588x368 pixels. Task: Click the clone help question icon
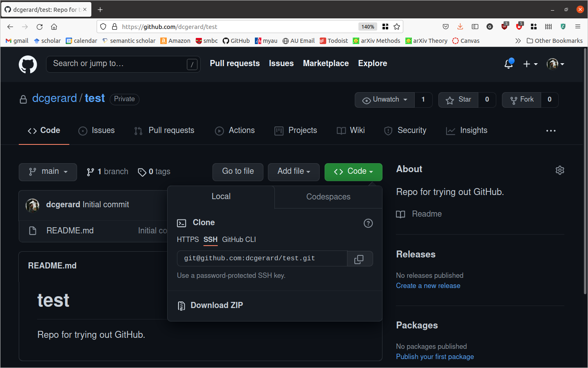coord(368,223)
